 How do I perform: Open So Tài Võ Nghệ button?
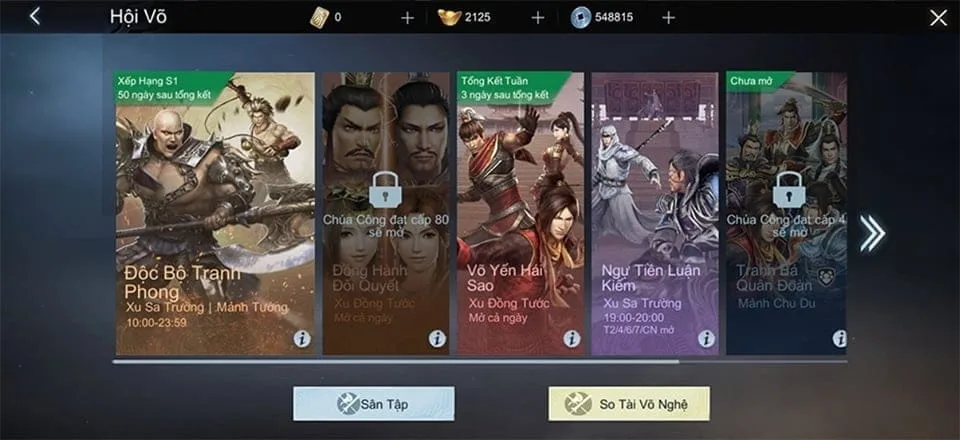point(629,404)
